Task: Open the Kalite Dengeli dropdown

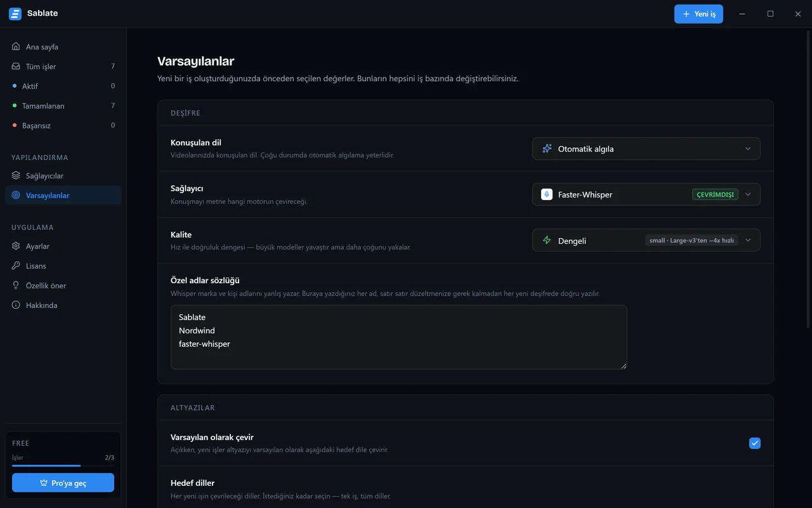Action: (x=646, y=241)
